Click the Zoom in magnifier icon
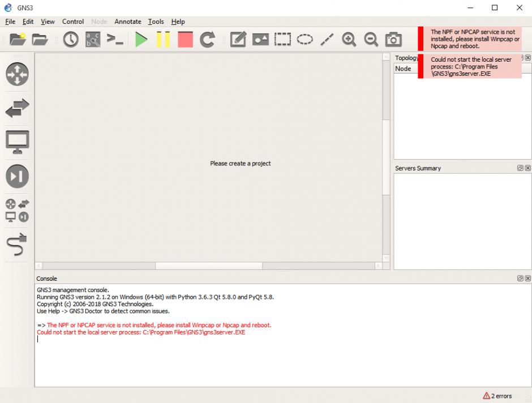Image resolution: width=532 pixels, height=403 pixels. point(349,40)
